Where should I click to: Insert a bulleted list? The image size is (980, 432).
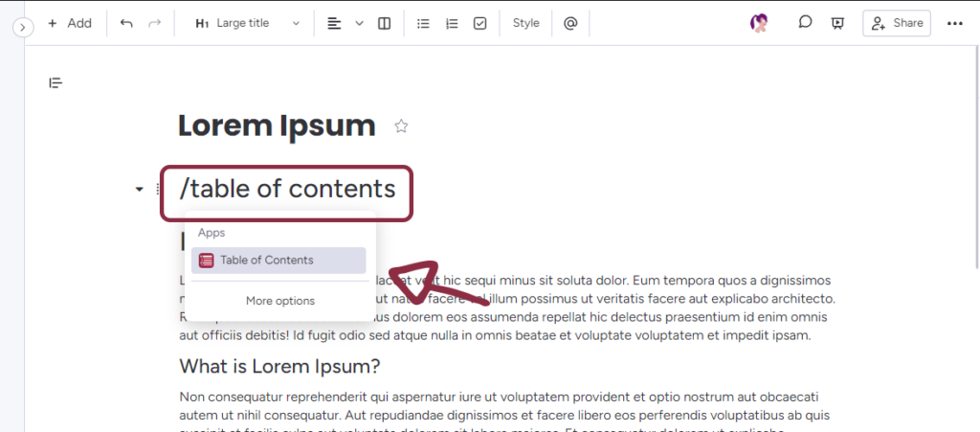(423, 23)
